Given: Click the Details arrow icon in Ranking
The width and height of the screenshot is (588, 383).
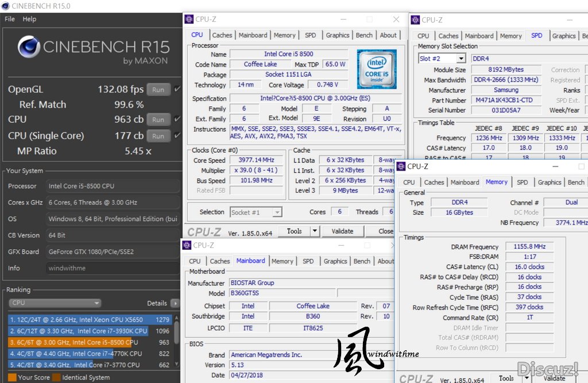Looking at the screenshot, I should tap(175, 303).
